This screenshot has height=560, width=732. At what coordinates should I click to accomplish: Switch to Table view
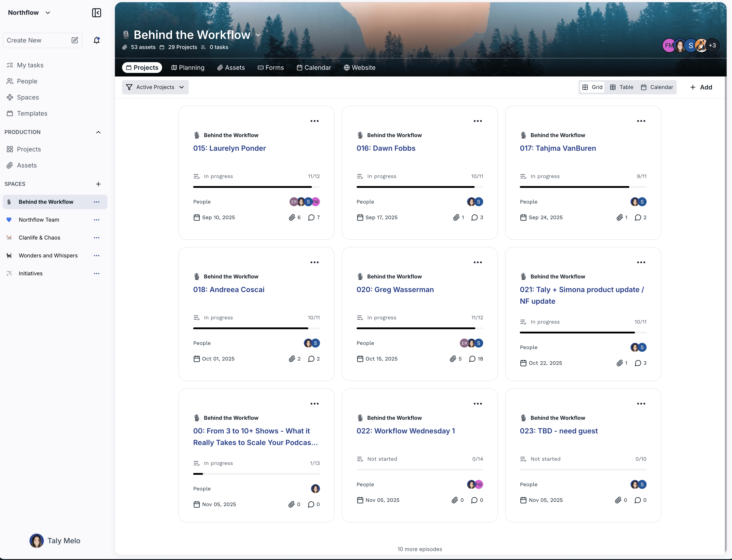tap(621, 87)
